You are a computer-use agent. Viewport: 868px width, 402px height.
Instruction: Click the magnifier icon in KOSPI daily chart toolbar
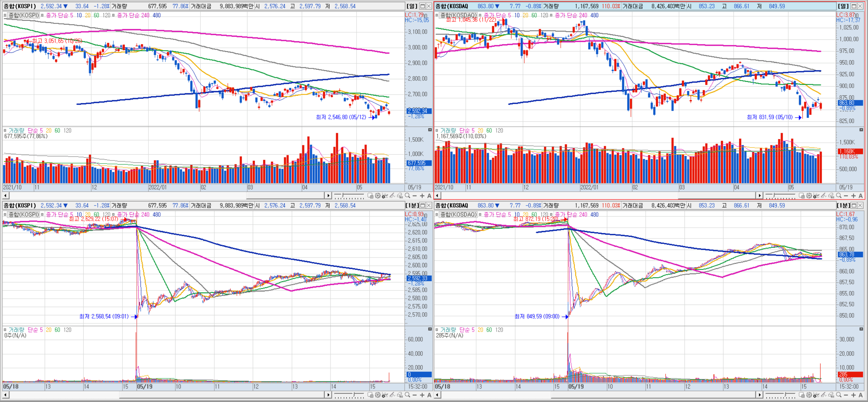(x=407, y=196)
